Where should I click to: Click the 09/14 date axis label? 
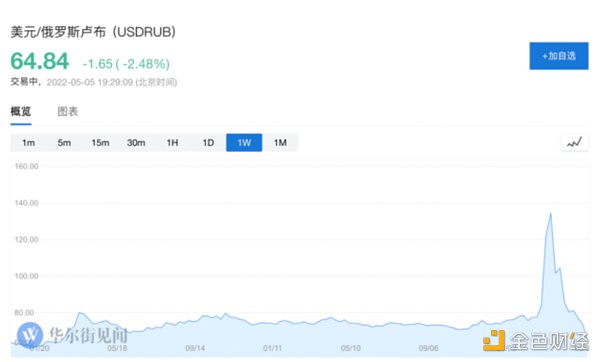point(195,348)
